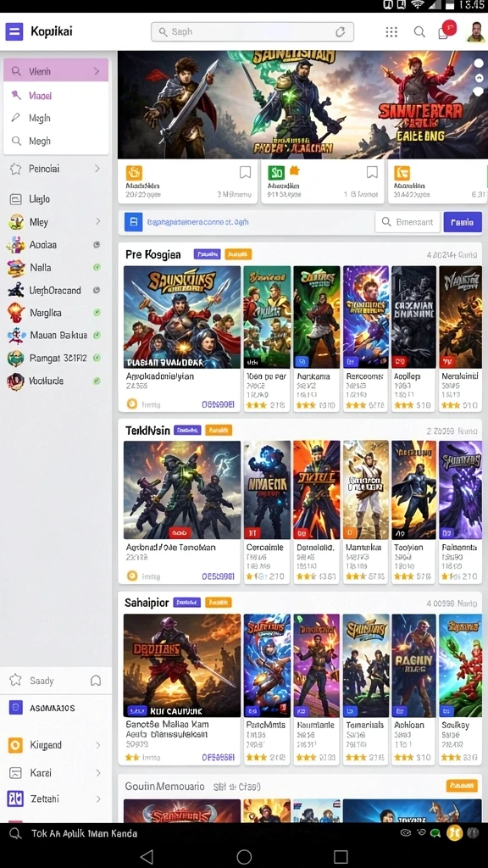
Task: Toggle the green check beside Voolturde
Action: pyautogui.click(x=97, y=381)
